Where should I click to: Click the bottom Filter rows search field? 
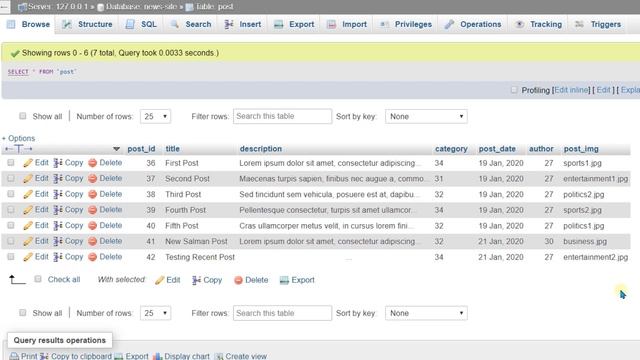pyautogui.click(x=282, y=313)
